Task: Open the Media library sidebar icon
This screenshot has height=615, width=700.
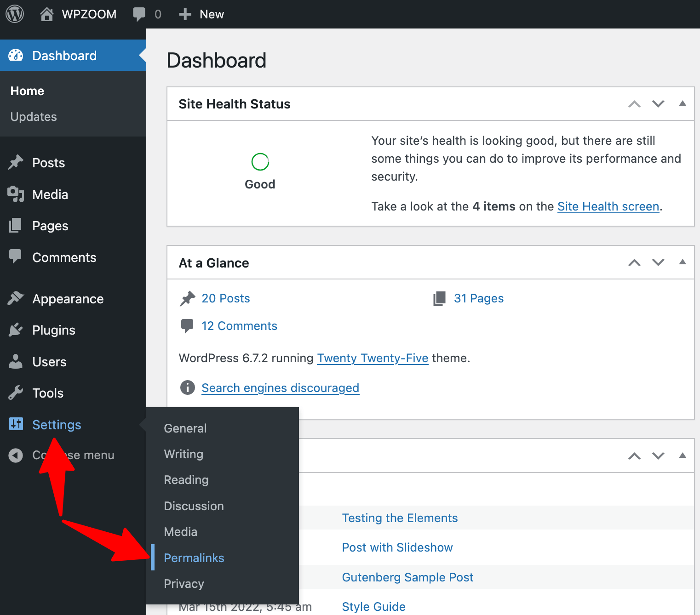Action: 16,194
